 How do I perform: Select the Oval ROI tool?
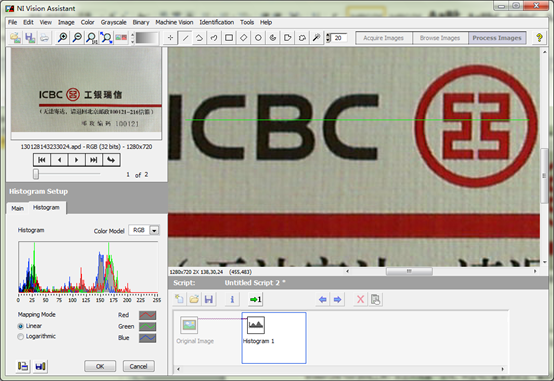(x=258, y=38)
